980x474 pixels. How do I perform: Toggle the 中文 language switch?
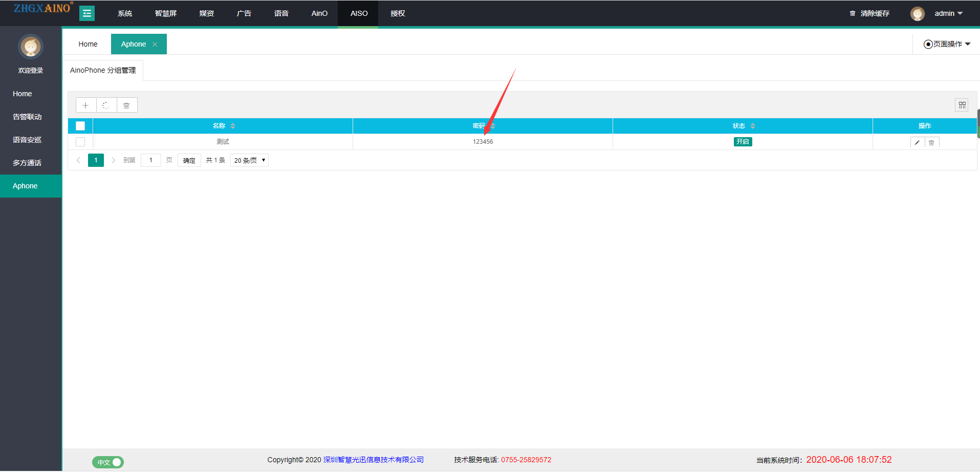point(108,462)
